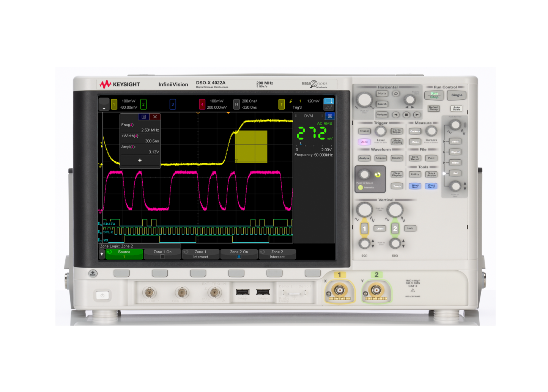Disable the checked Zone 2 On checkbox

click(x=239, y=256)
